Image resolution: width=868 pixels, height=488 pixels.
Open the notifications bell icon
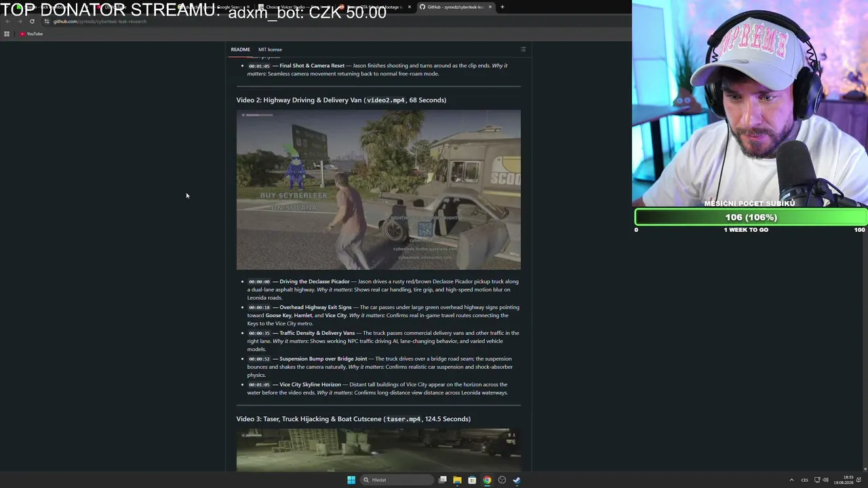[x=859, y=480]
